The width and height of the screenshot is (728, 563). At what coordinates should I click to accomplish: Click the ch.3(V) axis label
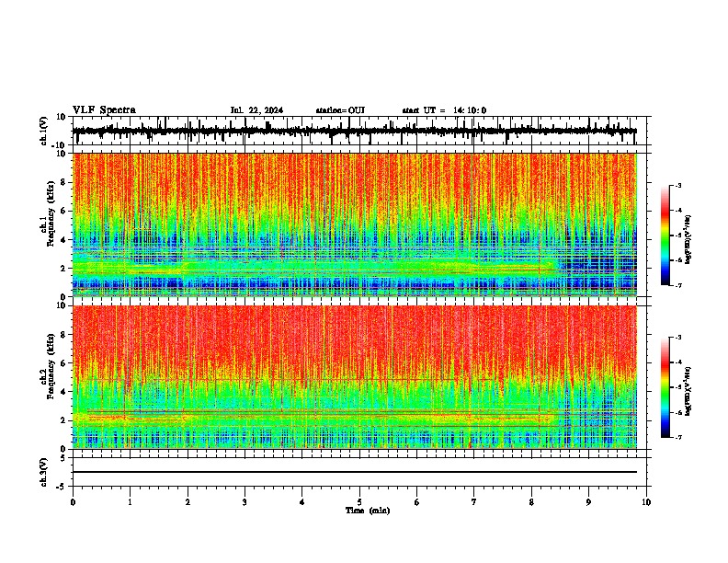coord(44,472)
